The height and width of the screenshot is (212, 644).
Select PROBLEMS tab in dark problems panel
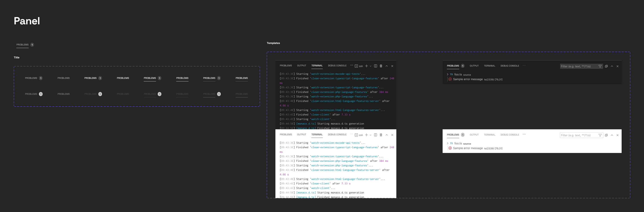pos(453,66)
